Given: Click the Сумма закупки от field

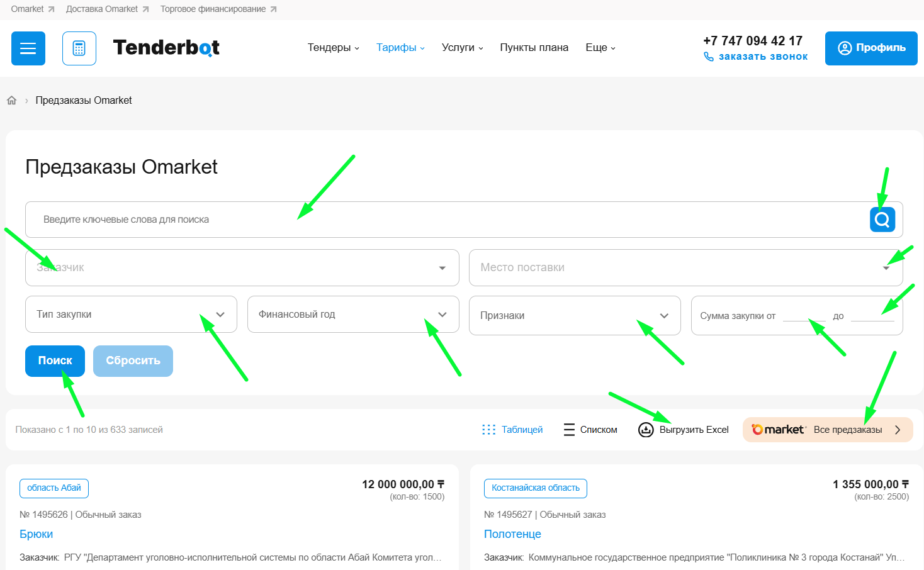Looking at the screenshot, I should click(x=804, y=315).
